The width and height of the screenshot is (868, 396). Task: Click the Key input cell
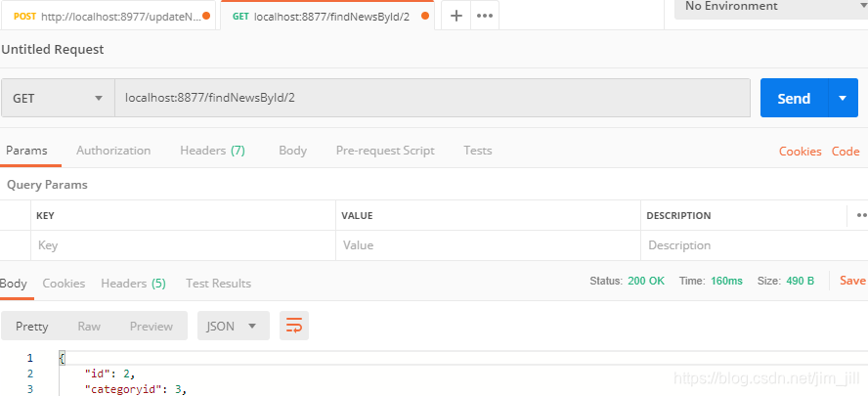(x=183, y=245)
